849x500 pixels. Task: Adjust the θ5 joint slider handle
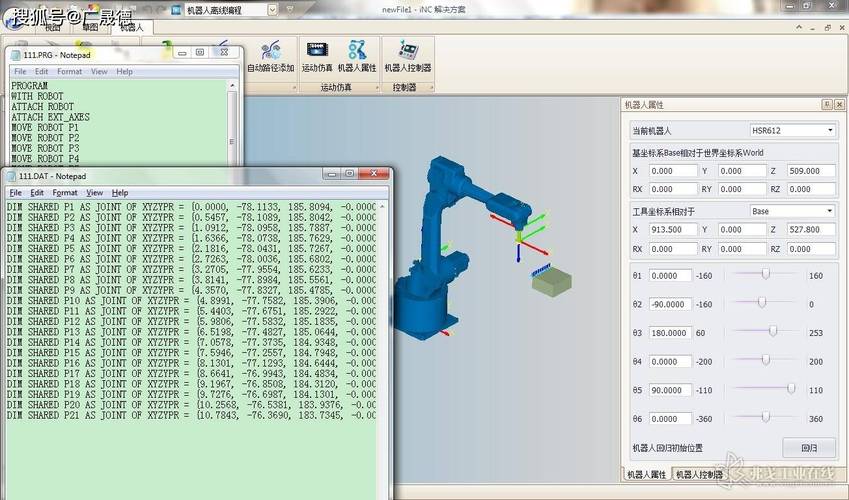tap(791, 388)
